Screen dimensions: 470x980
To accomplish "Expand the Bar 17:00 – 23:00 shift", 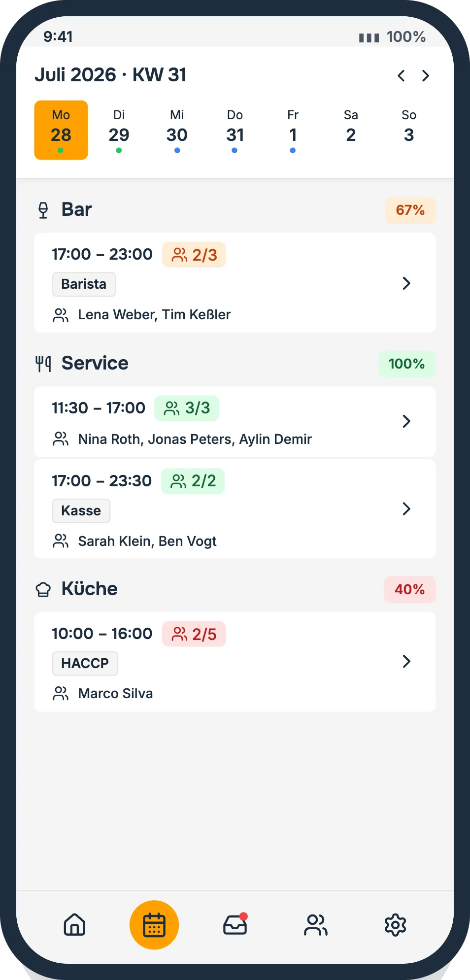I will (235, 283).
